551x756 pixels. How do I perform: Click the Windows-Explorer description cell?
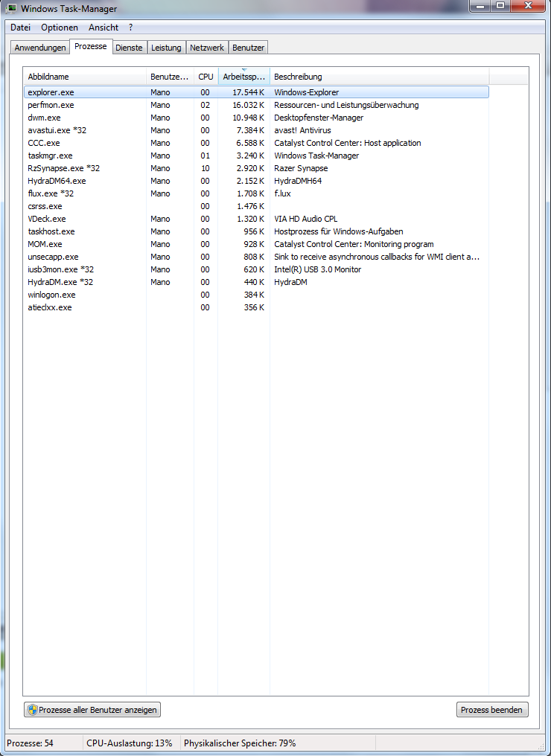[x=306, y=92]
